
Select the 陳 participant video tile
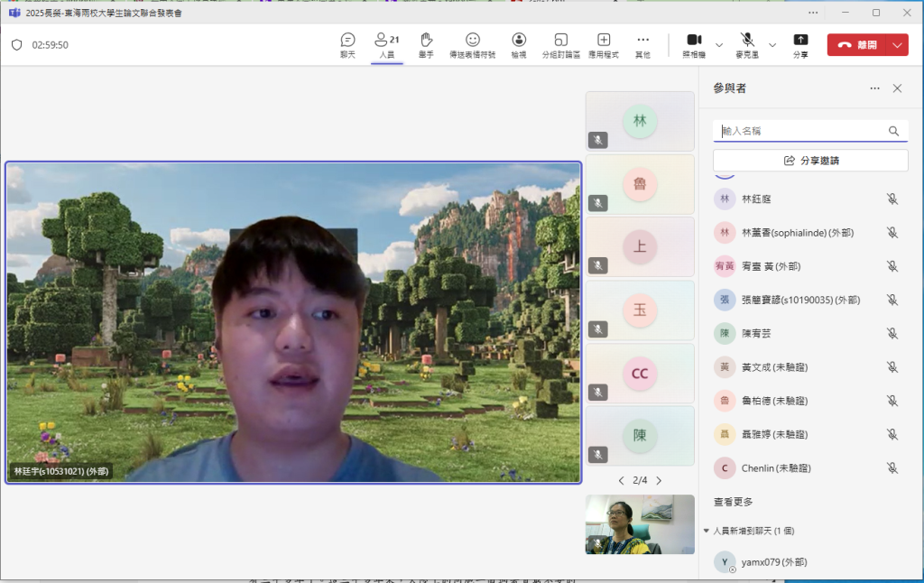click(x=640, y=436)
